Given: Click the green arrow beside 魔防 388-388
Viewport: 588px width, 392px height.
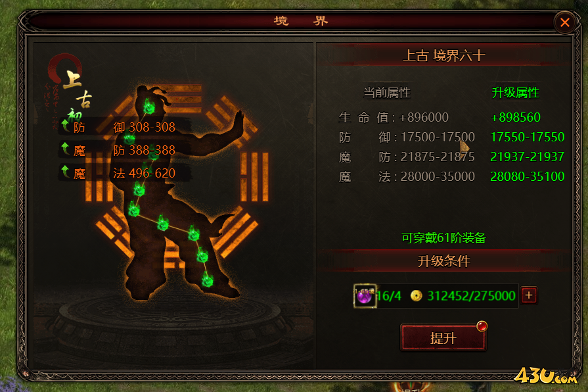Looking at the screenshot, I should [65, 149].
